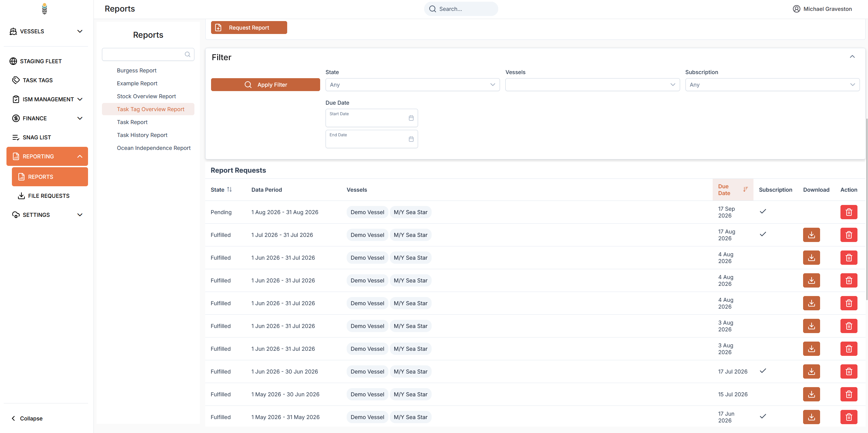Expand the Vessels sidebar section chevron

(80, 31)
